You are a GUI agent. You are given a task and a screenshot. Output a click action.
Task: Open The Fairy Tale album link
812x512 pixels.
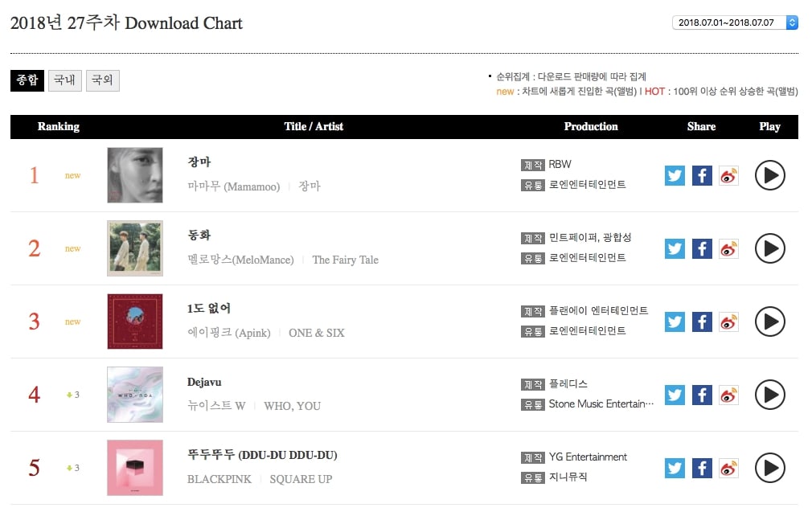coord(345,260)
